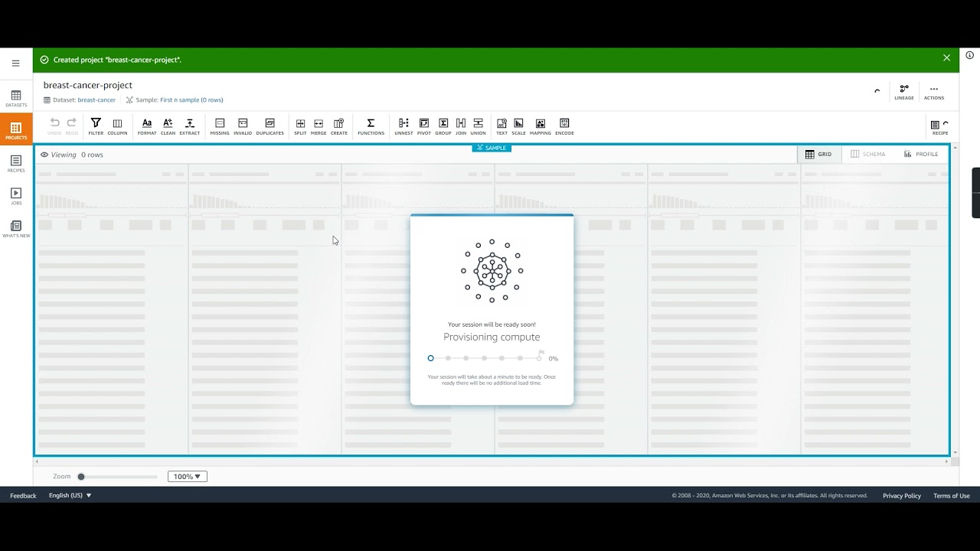Dismiss the green success notification
980x551 pixels.
(946, 58)
